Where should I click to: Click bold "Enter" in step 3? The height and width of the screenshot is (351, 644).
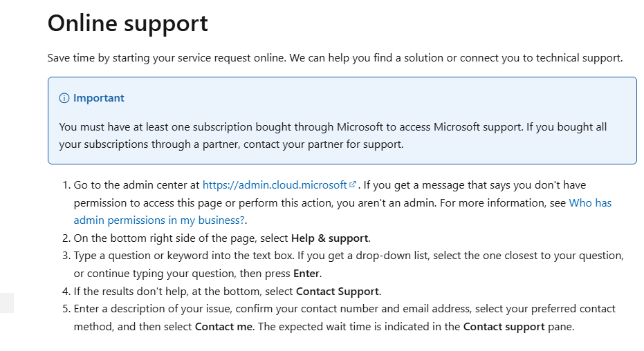coord(306,273)
